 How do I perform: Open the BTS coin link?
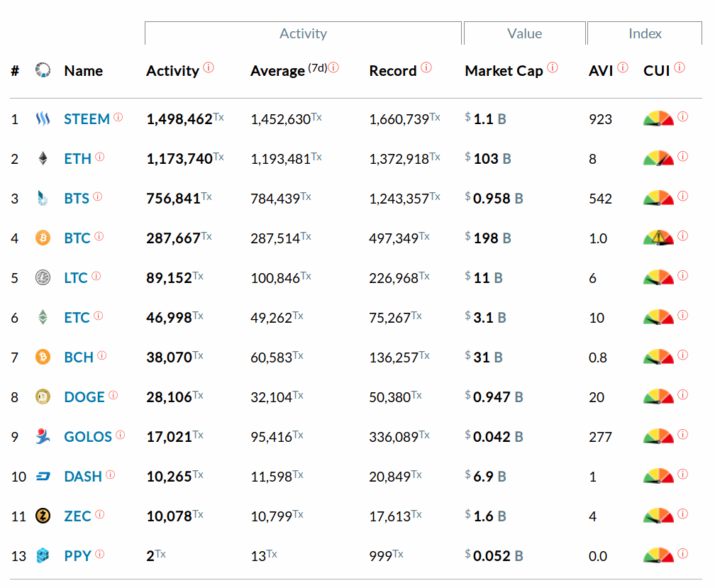coord(77,199)
